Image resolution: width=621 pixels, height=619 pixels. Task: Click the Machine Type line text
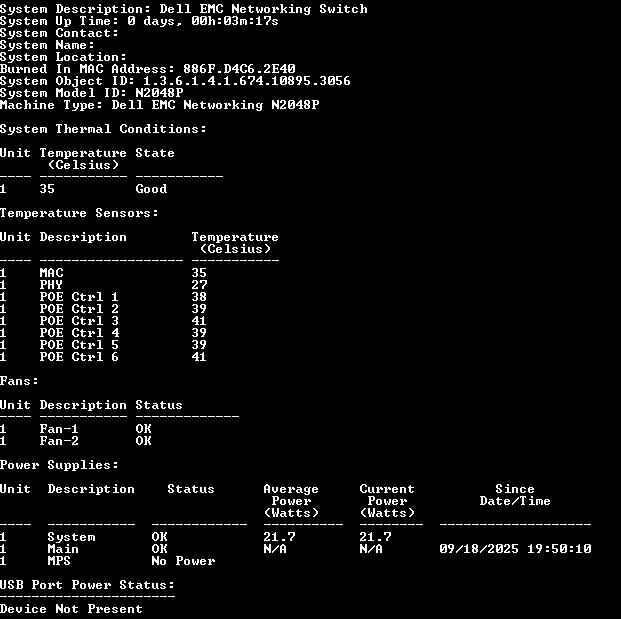coord(159,105)
